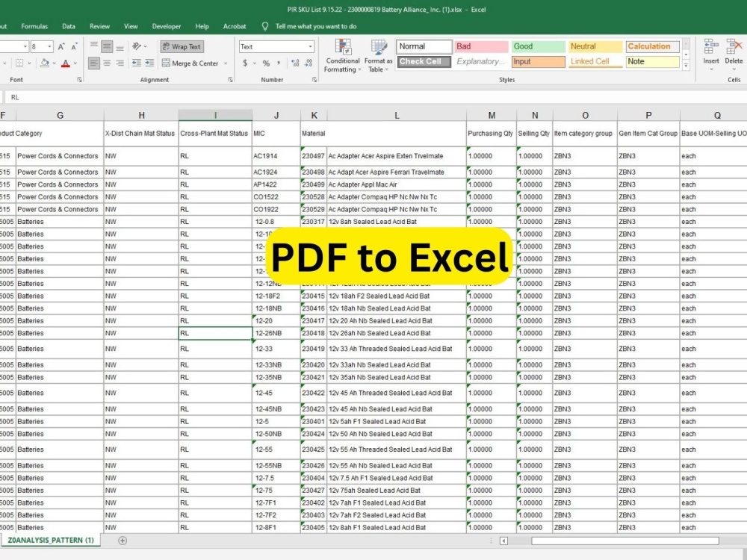Apply the Good cell style
This screenshot has height=560, width=747.
tap(539, 46)
